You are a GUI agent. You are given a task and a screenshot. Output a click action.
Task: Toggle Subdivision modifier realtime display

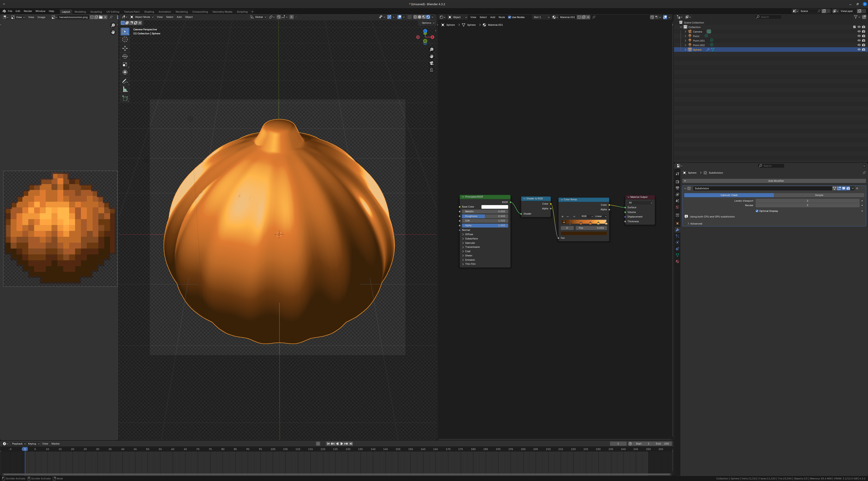pyautogui.click(x=844, y=188)
